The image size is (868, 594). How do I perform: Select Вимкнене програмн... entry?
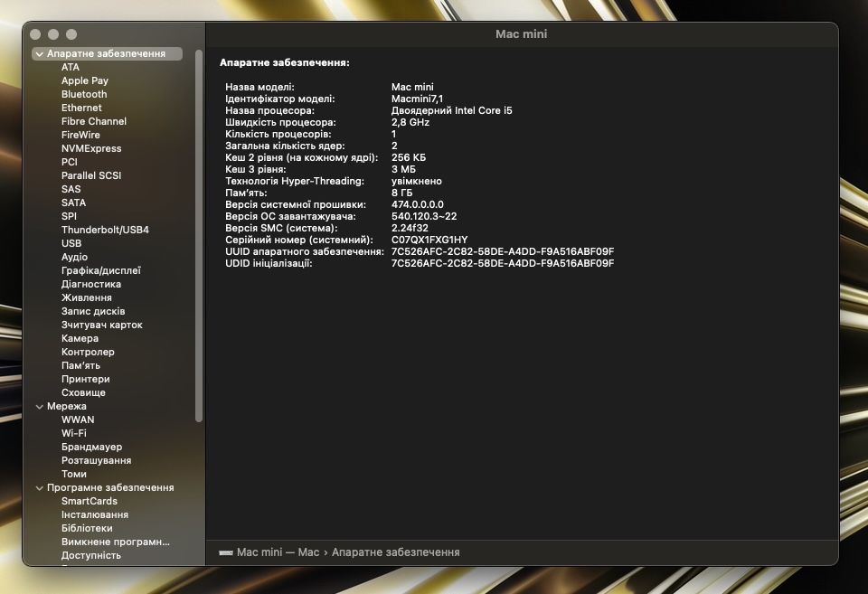116,542
